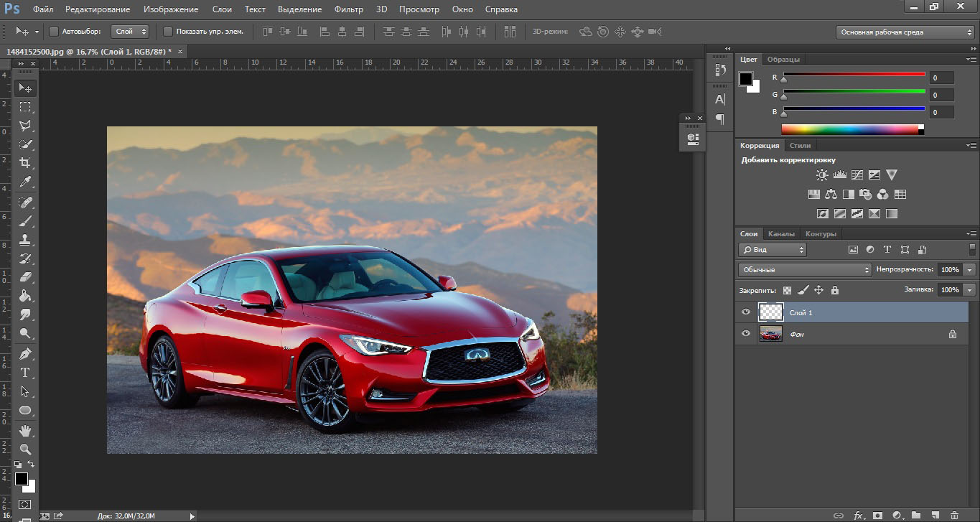980x522 pixels.
Task: Select the Hand tool
Action: click(25, 431)
